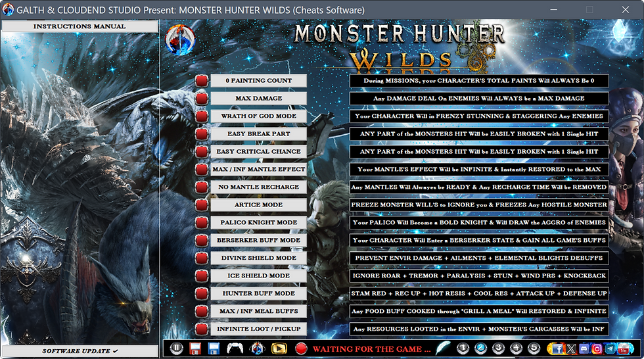Click the ARTICE MODE button
Image resolution: width=644 pixels, height=359 pixels.
pyautogui.click(x=259, y=204)
